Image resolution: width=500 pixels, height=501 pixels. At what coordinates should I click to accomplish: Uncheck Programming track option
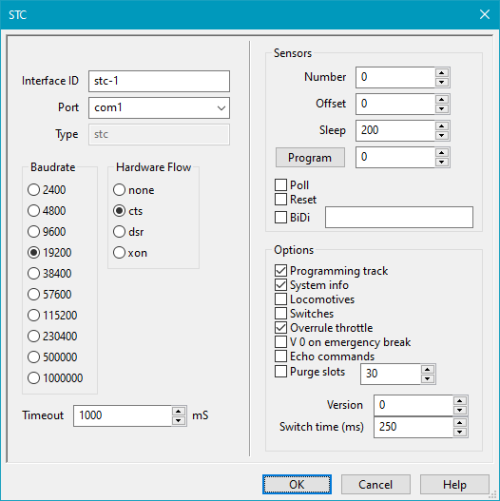point(281,270)
